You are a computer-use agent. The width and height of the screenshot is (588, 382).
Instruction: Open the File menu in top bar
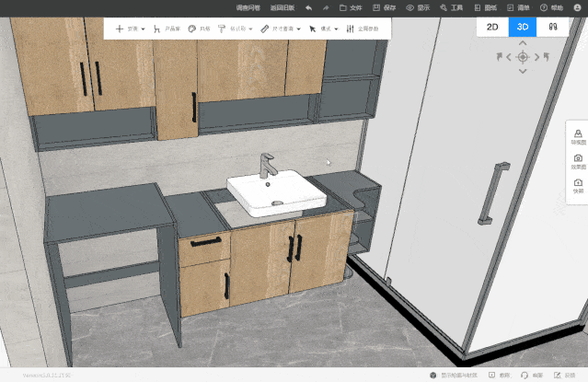click(351, 7)
